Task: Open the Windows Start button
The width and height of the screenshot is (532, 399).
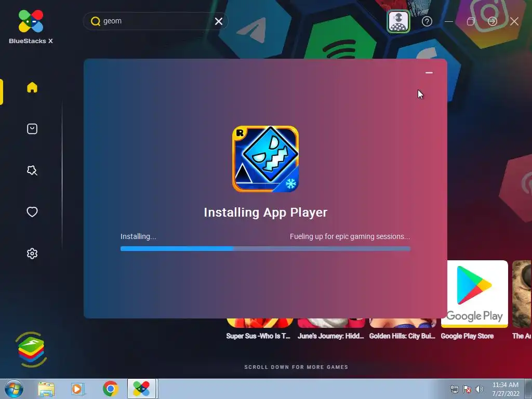Action: (x=14, y=389)
